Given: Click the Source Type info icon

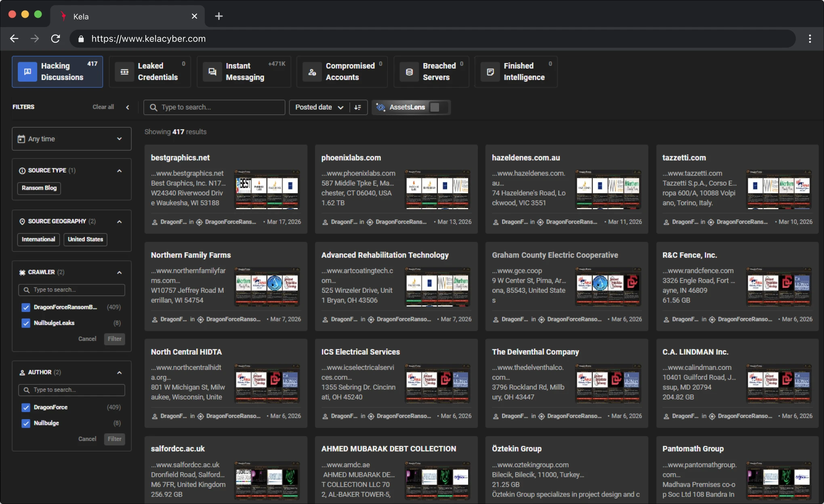Looking at the screenshot, I should click(x=22, y=170).
